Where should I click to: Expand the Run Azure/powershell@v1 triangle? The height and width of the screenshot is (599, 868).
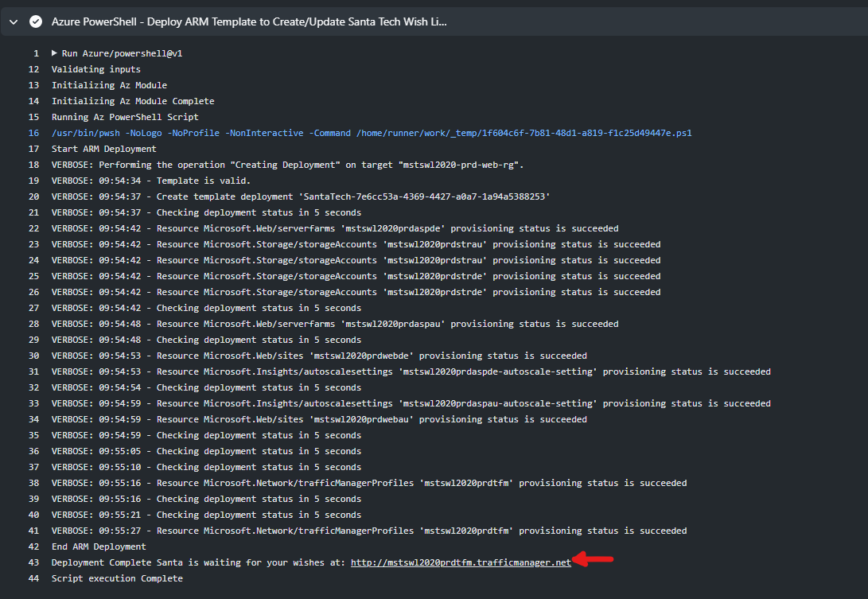[54, 53]
